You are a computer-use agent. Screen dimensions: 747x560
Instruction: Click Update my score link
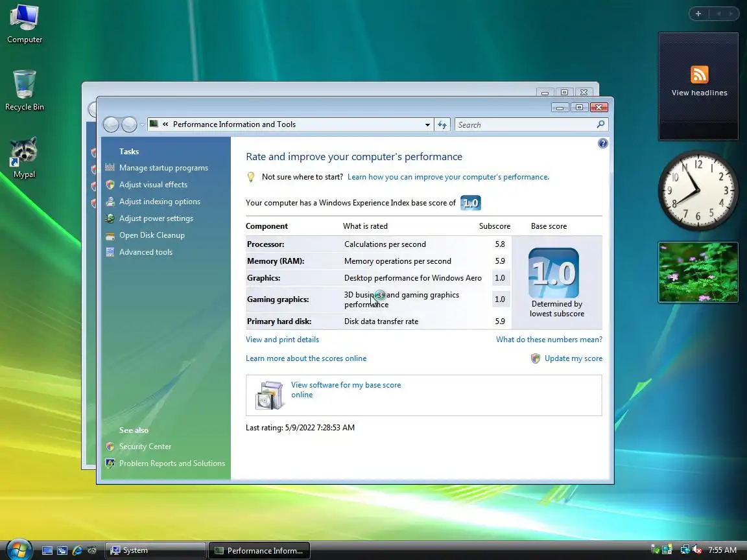[x=573, y=358]
